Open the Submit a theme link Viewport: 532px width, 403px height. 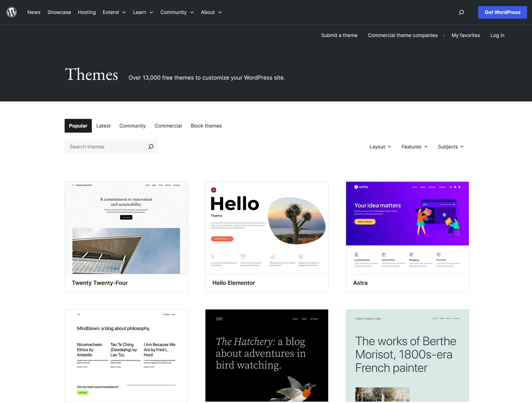[x=339, y=35]
